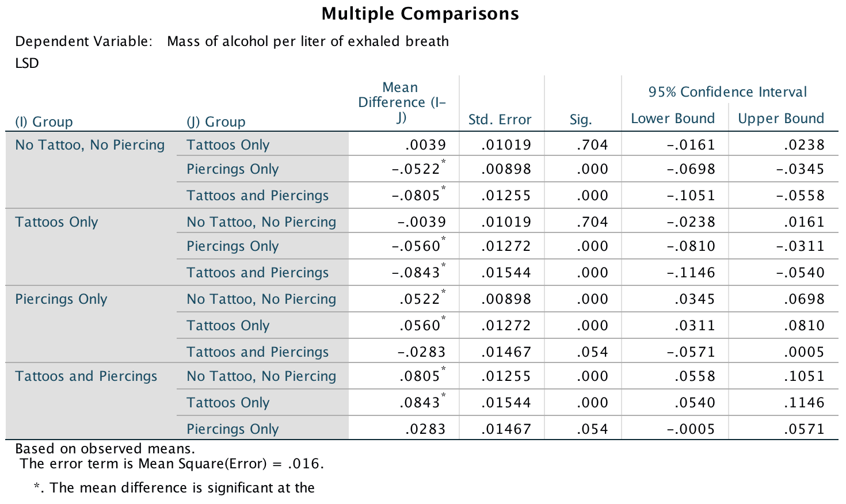Select the (I) Group column header
This screenshot has width=846, height=504.
tap(44, 122)
